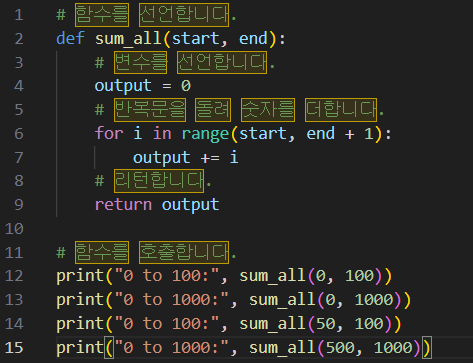Click line number 10 in the gutter
The height and width of the screenshot is (363, 473).
tap(14, 229)
